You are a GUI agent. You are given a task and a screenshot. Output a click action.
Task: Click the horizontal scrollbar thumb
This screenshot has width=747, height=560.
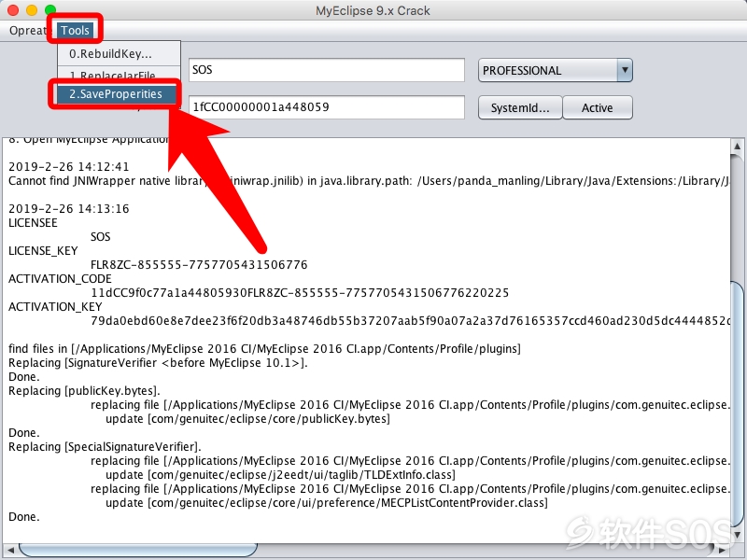[138, 551]
